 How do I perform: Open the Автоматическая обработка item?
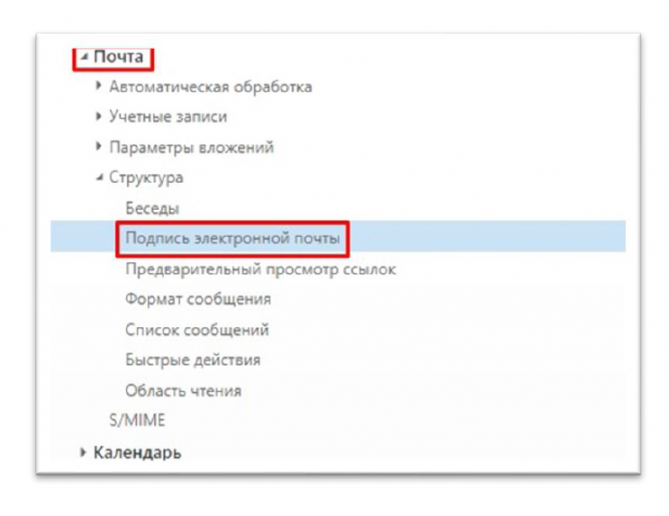click(x=210, y=87)
